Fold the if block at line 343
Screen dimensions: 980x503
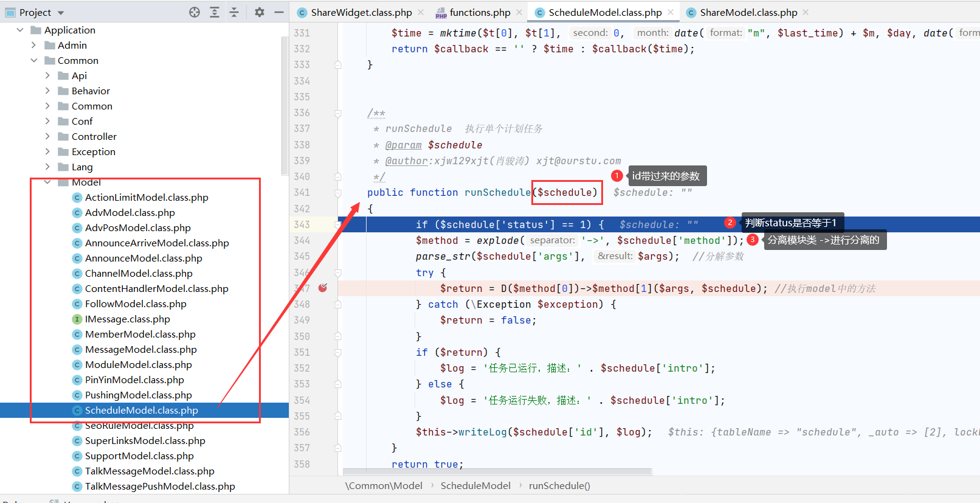coord(338,224)
